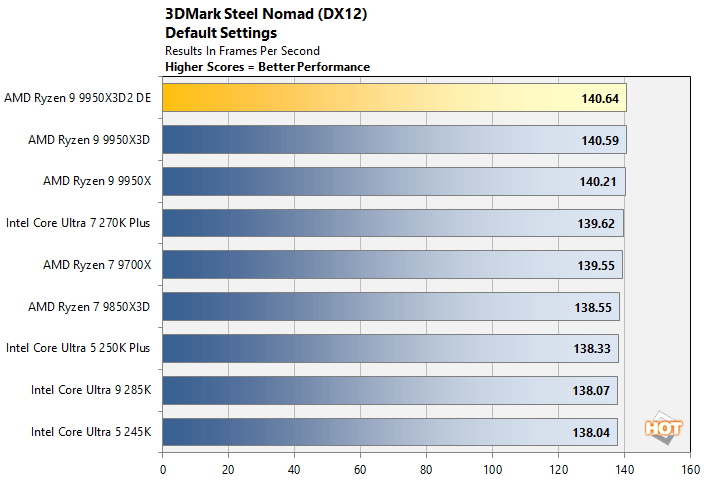Click the 138.07 score value
This screenshot has width=708, height=480.
pos(591,391)
